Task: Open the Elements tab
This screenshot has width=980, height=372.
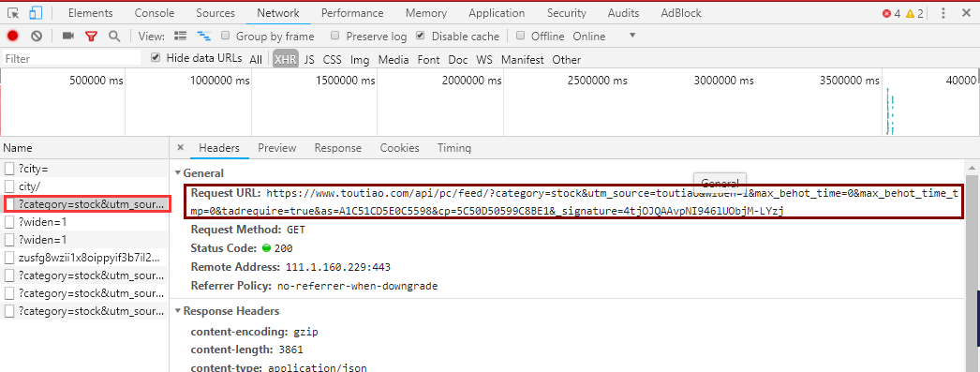Action: (91, 13)
